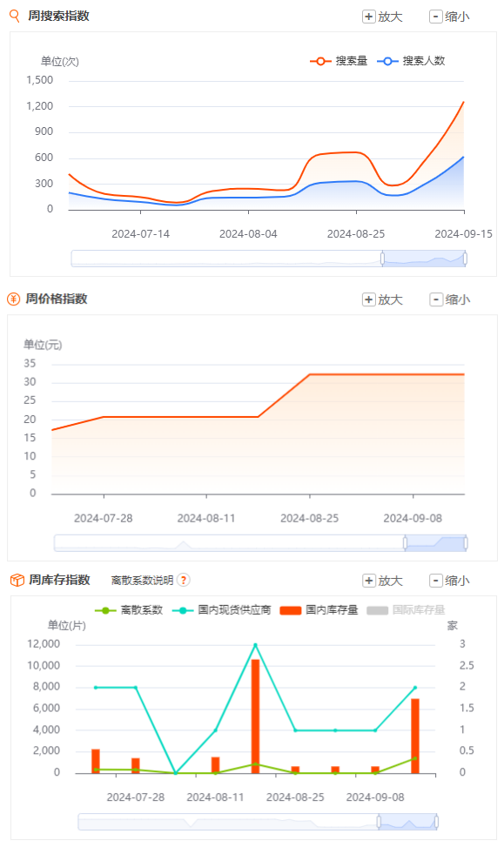Click the yen icon beside 周价格指数
Viewport: 504px width, 847px height.
tap(14, 299)
